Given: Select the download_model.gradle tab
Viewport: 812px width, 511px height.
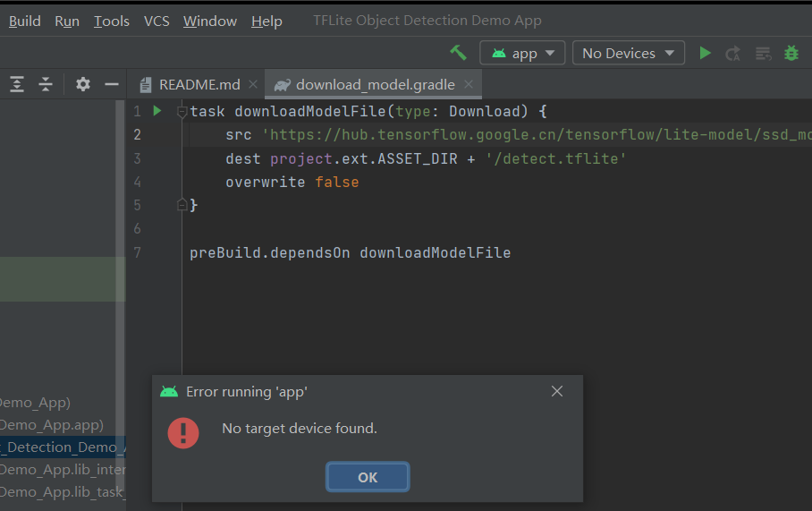Looking at the screenshot, I should coord(375,84).
